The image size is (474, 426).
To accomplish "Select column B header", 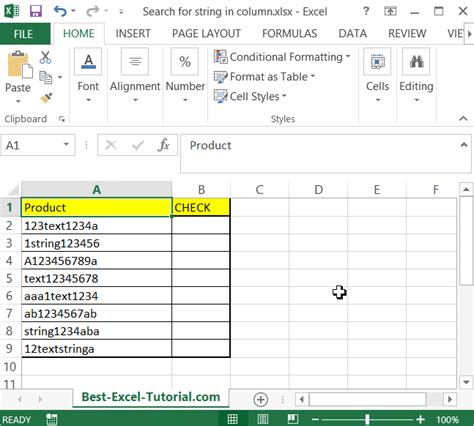I will pyautogui.click(x=201, y=190).
